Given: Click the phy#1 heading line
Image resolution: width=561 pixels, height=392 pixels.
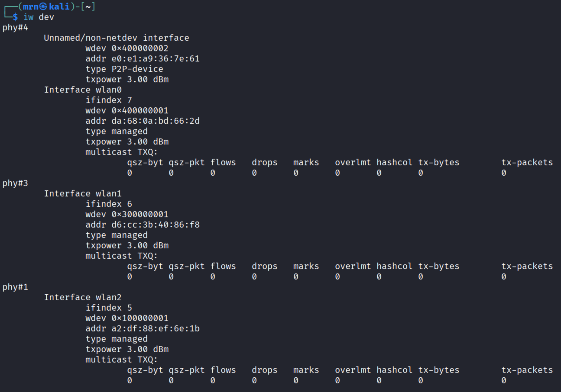Looking at the screenshot, I should click(x=15, y=287).
